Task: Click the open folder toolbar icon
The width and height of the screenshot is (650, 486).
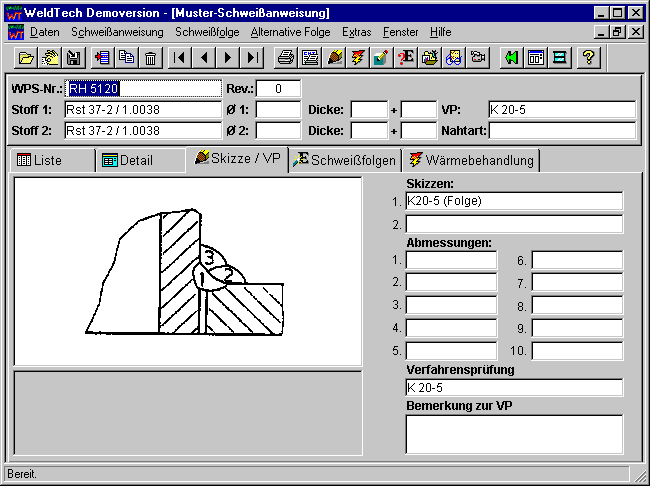Action: tap(27, 57)
